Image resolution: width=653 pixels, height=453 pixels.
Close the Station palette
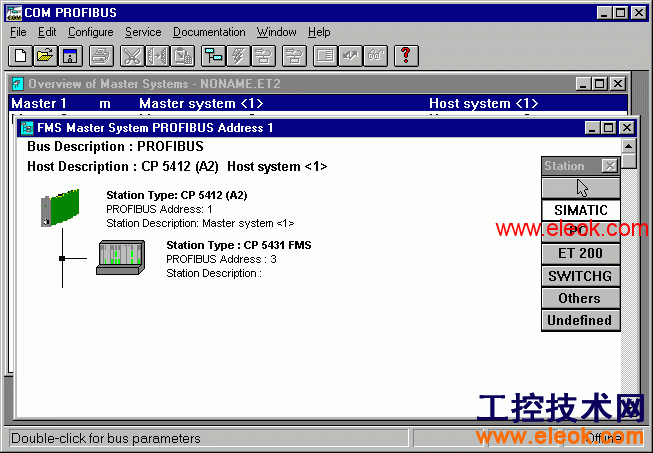[610, 166]
